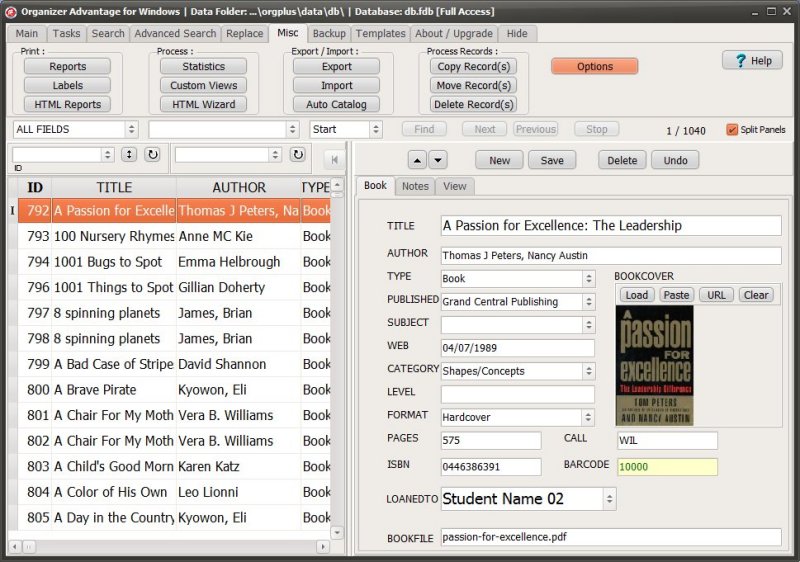Click the Reports button
This screenshot has width=800, height=562.
[x=67, y=67]
